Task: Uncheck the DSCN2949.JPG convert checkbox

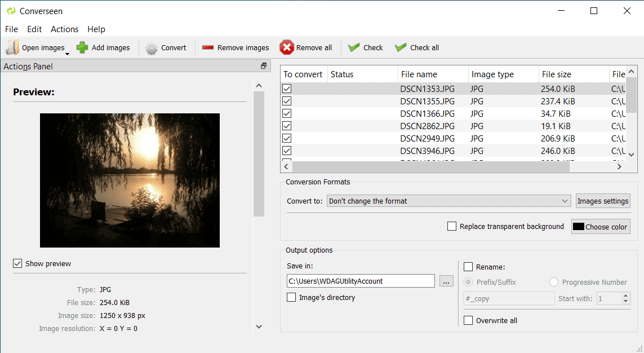Action: (x=287, y=138)
